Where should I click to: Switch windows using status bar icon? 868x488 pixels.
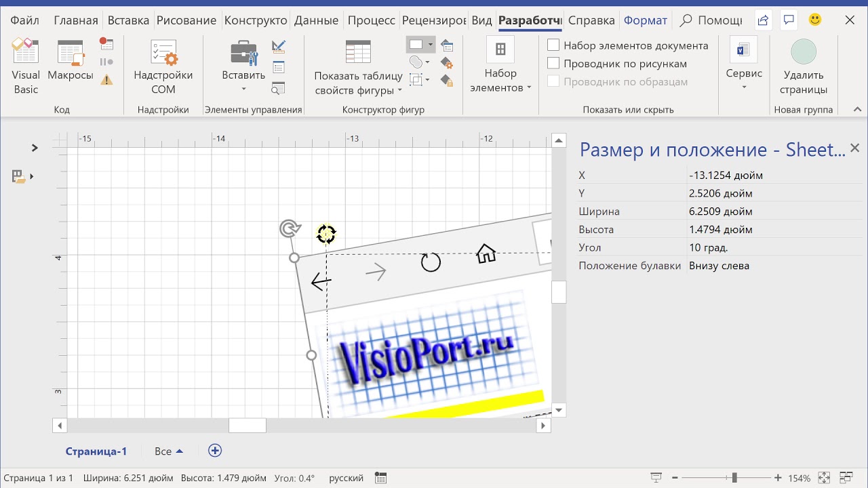tap(846, 478)
